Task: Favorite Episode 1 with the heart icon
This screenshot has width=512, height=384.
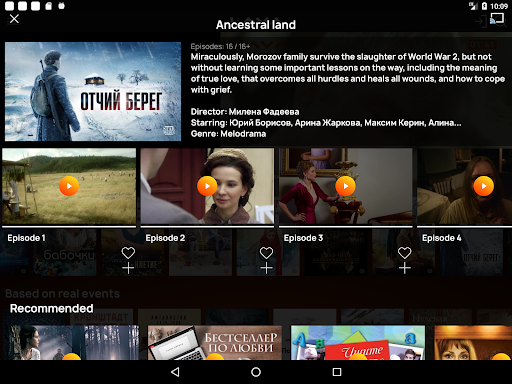Action: 128,253
